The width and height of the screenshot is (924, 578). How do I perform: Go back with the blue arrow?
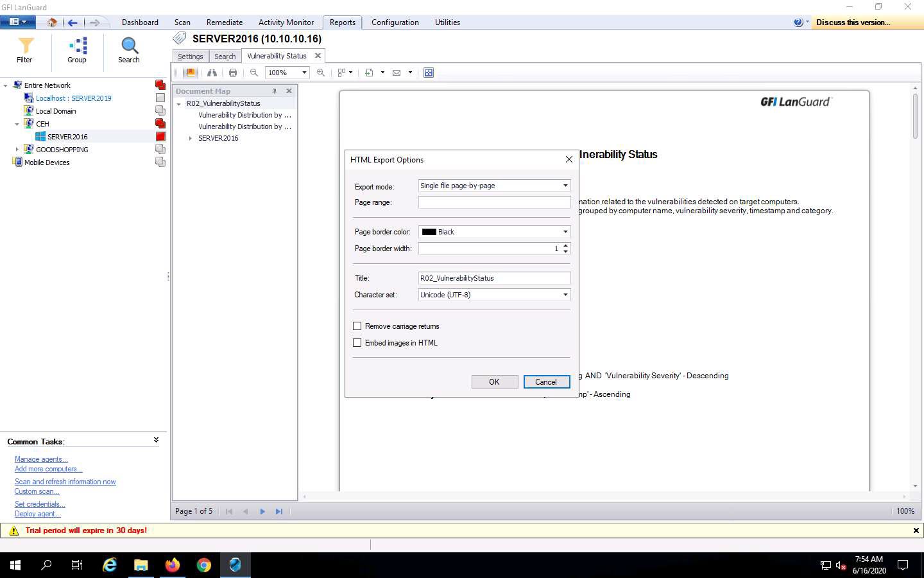click(x=73, y=22)
